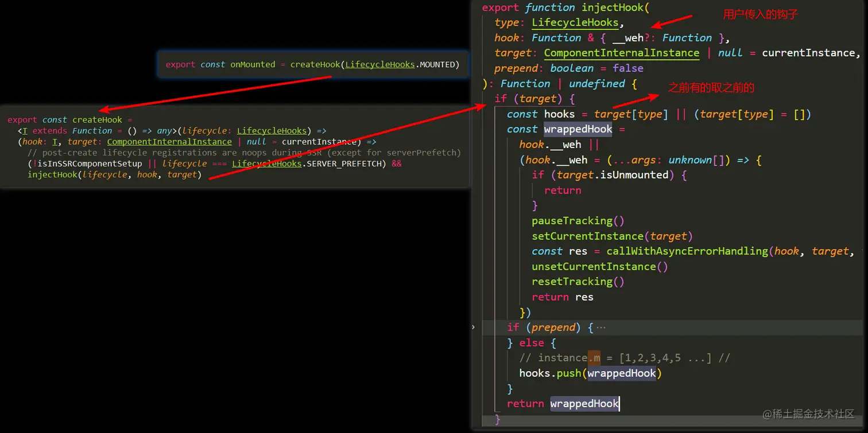This screenshot has height=433, width=868.
Task: Place cursor on pauseTracking() call
Action: pyautogui.click(x=578, y=221)
